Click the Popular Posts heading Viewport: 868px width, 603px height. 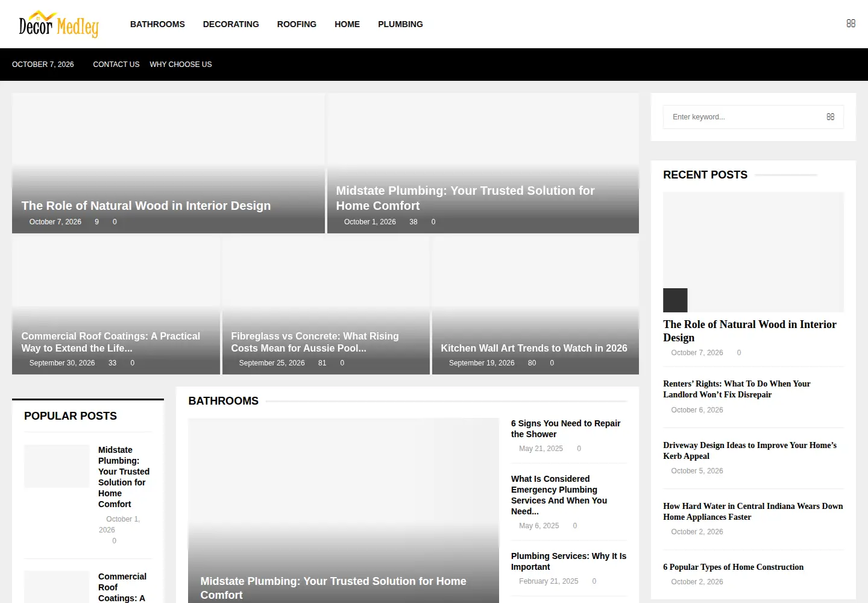(x=71, y=416)
